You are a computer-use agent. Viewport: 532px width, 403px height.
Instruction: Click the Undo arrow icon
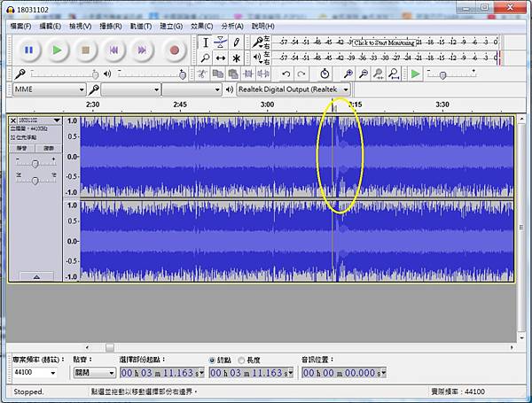click(x=286, y=74)
